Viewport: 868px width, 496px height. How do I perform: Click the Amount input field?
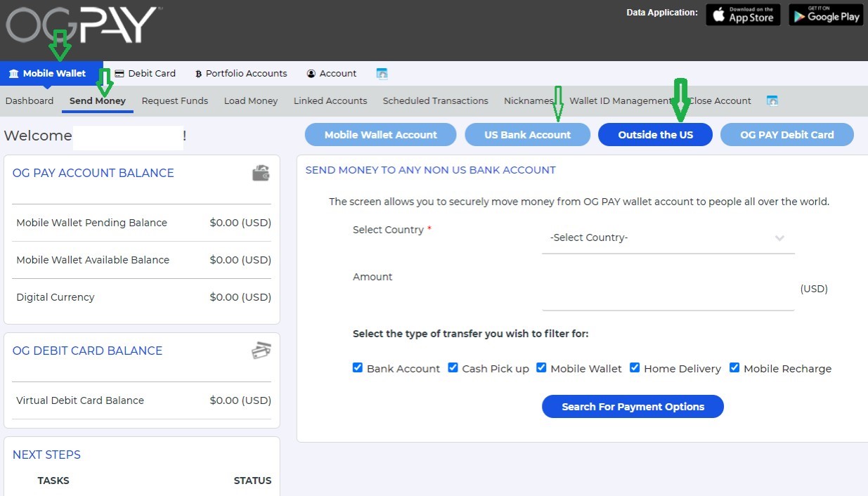pos(668,289)
